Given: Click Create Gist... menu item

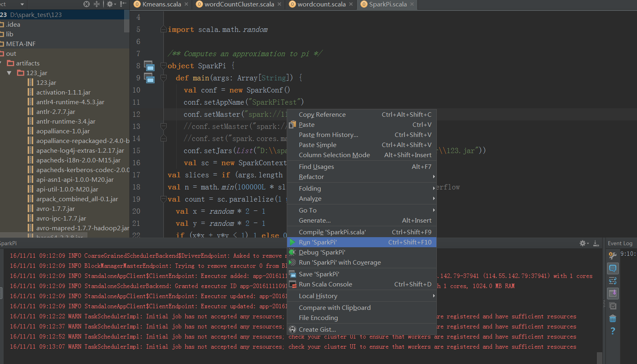Looking at the screenshot, I should click(x=362, y=329).
